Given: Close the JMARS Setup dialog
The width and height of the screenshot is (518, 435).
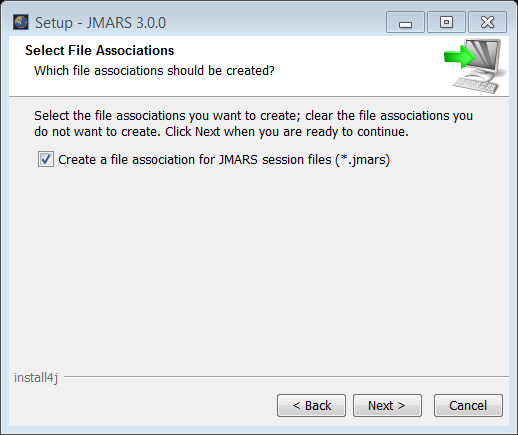Looking at the screenshot, I should point(487,22).
